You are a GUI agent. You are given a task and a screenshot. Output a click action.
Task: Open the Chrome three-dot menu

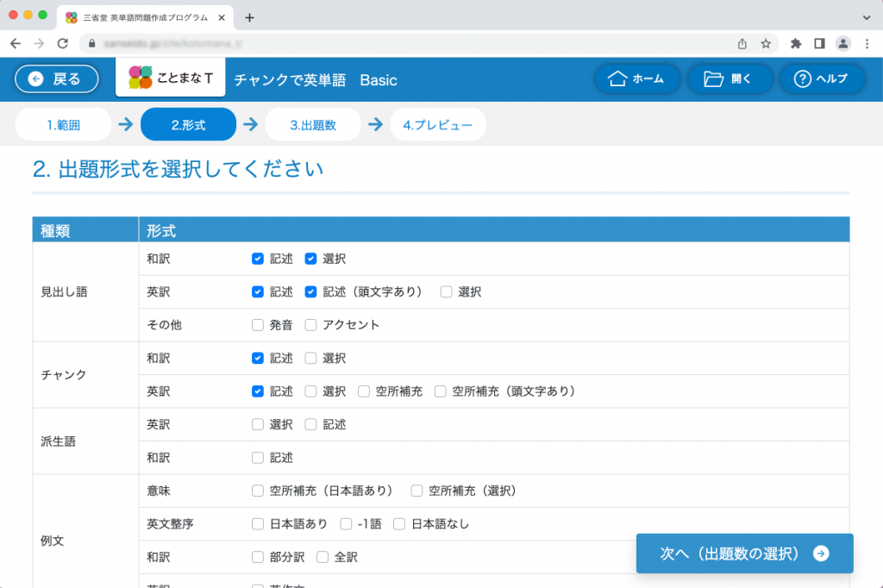867,43
